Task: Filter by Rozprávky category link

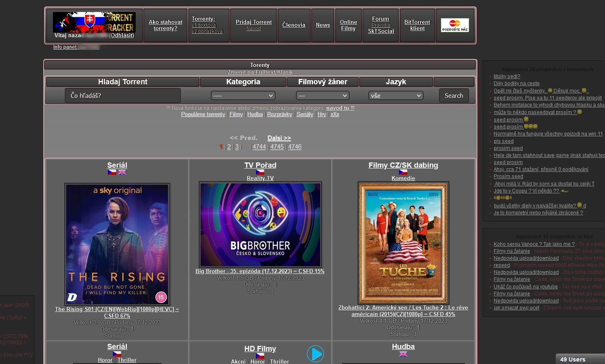Action: (280, 114)
